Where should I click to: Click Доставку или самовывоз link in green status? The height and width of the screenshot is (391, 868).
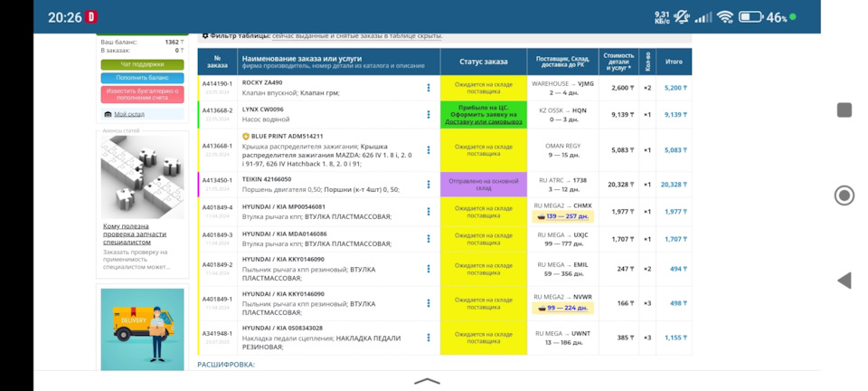[x=483, y=121]
